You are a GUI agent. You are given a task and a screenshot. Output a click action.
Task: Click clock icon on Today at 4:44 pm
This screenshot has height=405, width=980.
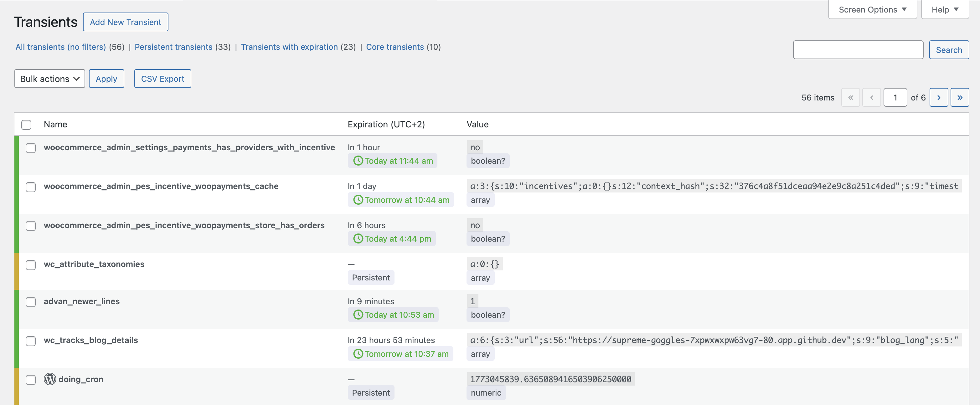pos(358,238)
